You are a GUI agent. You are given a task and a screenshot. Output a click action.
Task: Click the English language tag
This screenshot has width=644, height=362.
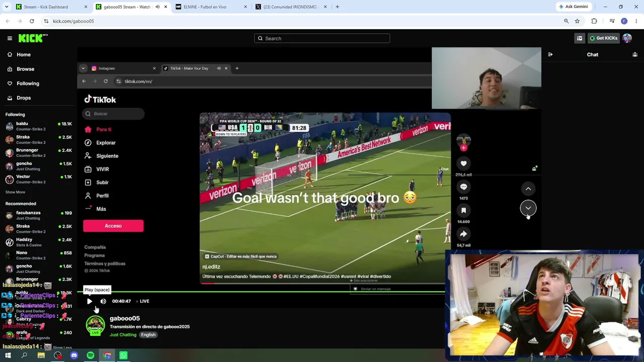point(148,335)
